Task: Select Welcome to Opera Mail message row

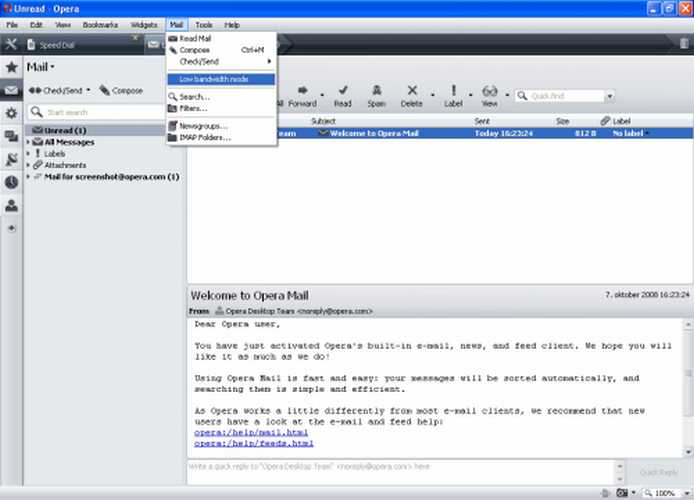Action: point(440,133)
